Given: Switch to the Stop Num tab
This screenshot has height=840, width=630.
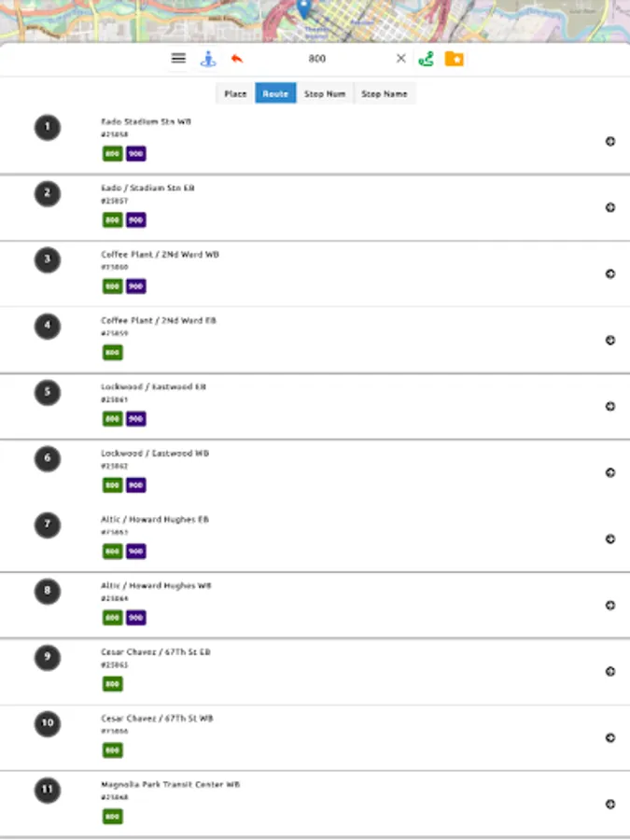Looking at the screenshot, I should coord(325,93).
